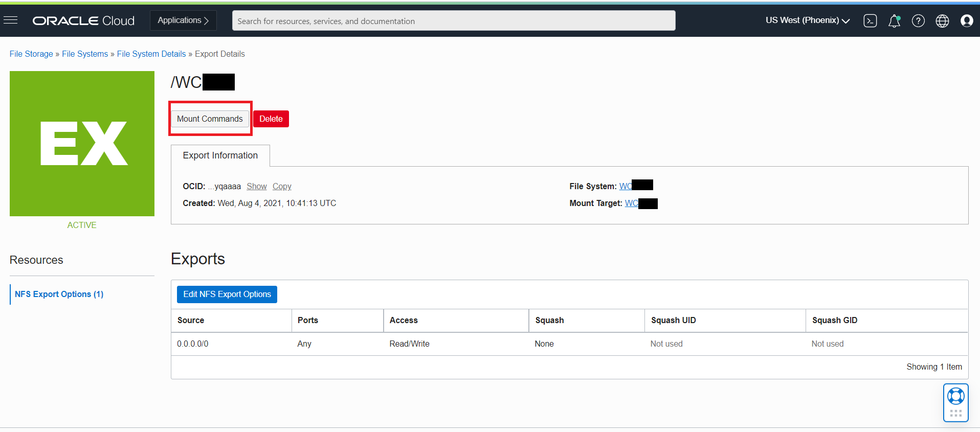Go to File Storage breadcrumb

[x=31, y=54]
